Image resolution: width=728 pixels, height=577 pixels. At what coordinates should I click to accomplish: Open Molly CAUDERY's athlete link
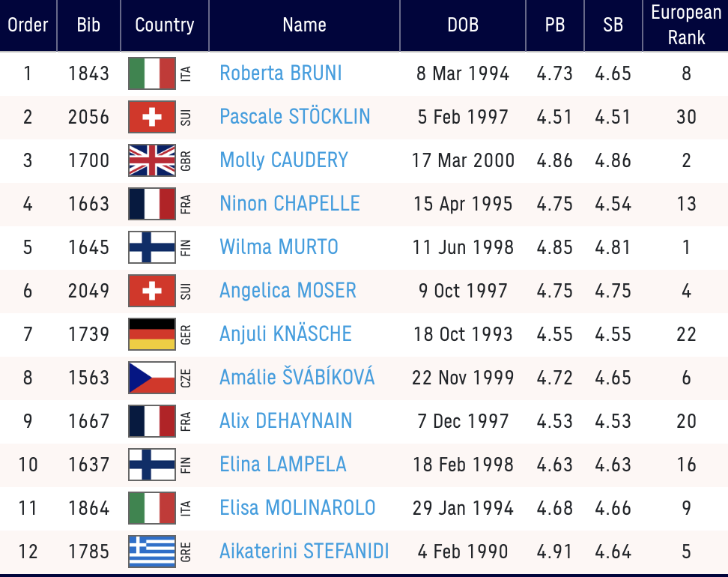coord(284,160)
